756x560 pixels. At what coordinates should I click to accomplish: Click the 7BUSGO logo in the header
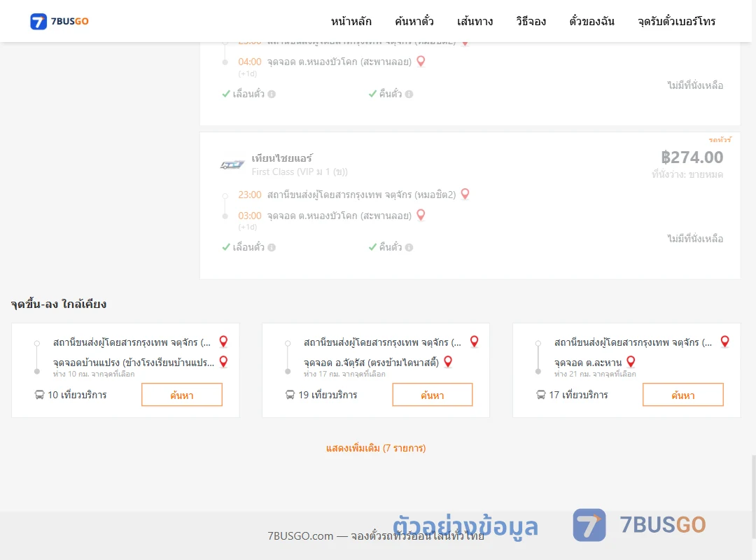tap(59, 21)
